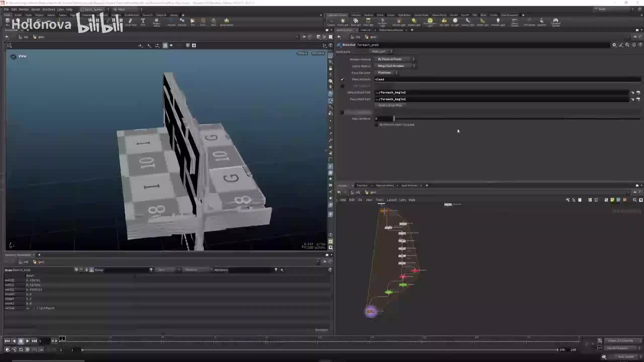Select the Sky Light shelf tool
The height and width of the screenshot is (362, 644).
pyautogui.click(x=444, y=22)
